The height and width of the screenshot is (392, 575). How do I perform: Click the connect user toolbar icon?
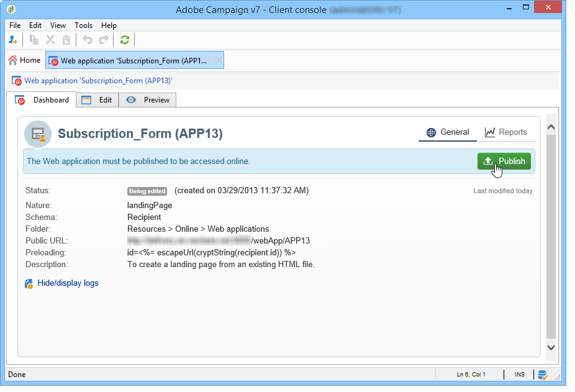coord(13,40)
